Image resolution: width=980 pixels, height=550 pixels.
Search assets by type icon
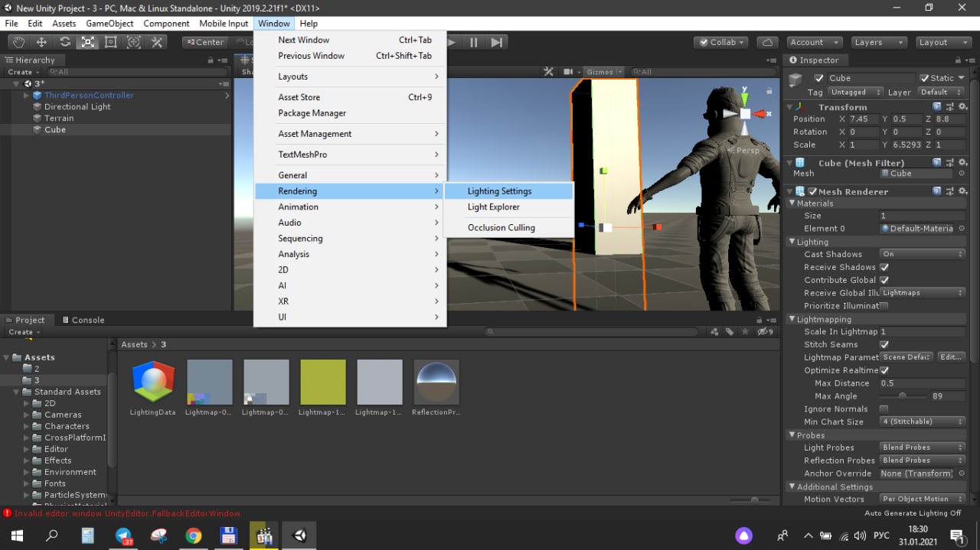(714, 332)
